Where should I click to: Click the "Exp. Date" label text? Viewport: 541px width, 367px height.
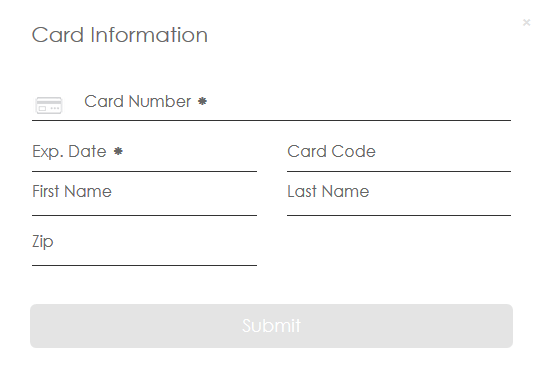[69, 152]
